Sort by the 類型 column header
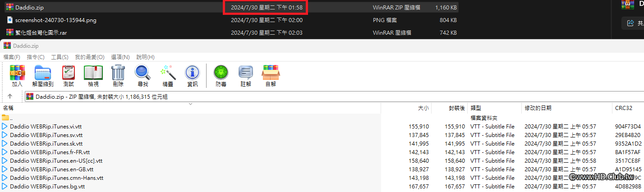Image resolution: width=644 pixels, height=192 pixels. (494, 108)
